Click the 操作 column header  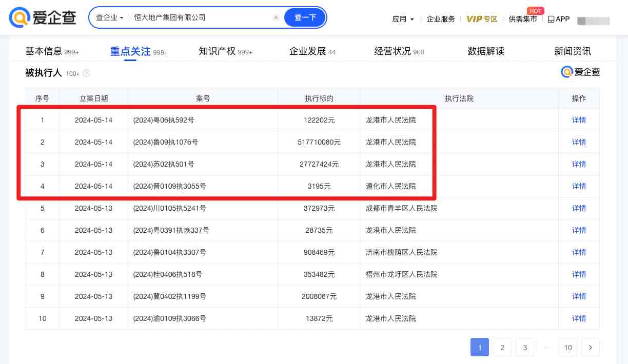[x=579, y=98]
